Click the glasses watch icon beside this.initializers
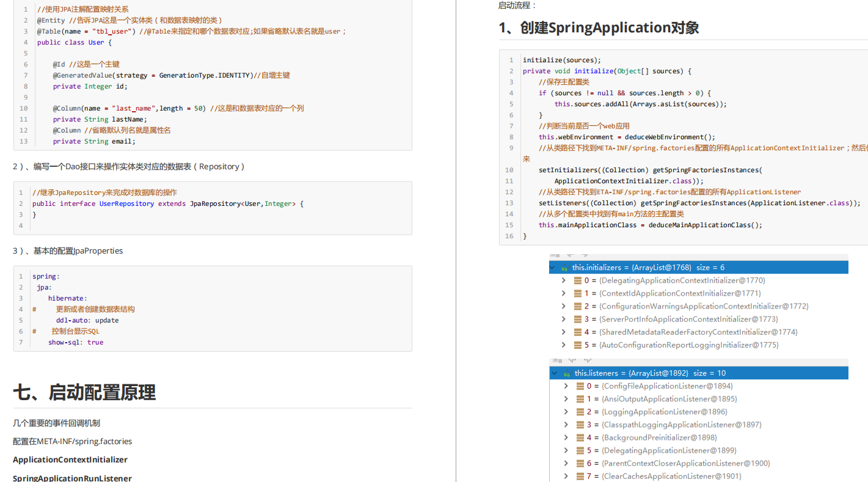The image size is (868, 482). tap(566, 268)
